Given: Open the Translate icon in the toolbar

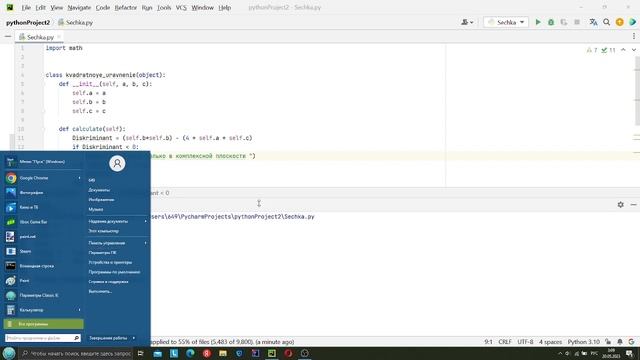Looking at the screenshot, I should [593, 22].
